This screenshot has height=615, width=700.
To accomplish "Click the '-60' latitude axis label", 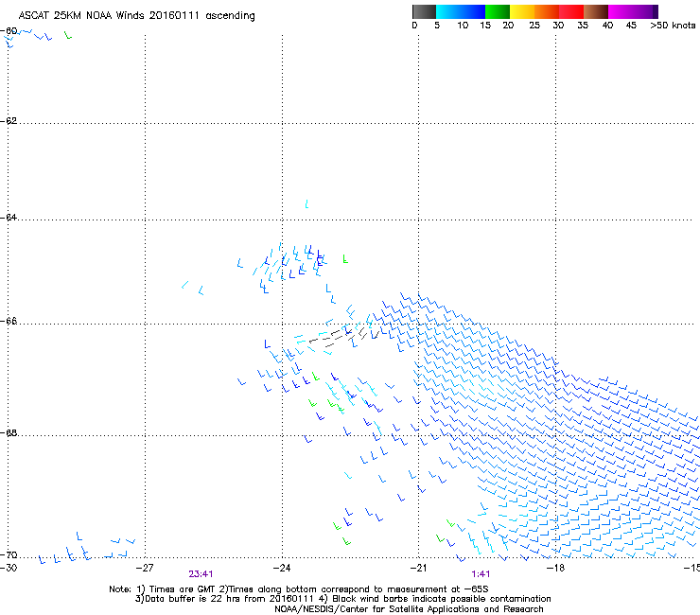I will click(x=9, y=31).
